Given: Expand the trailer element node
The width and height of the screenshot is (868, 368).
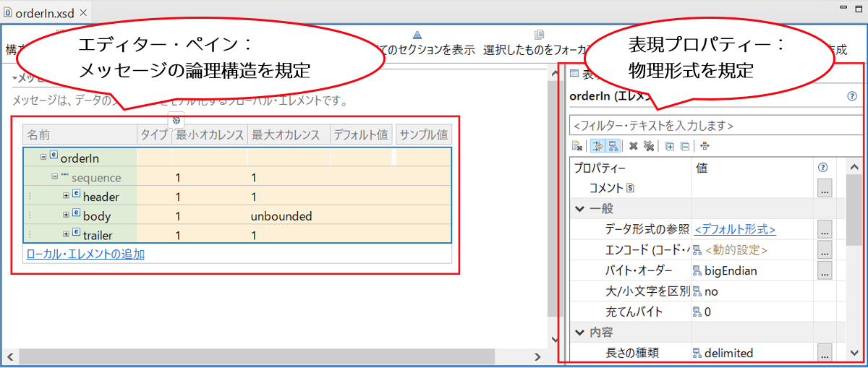Looking at the screenshot, I should [66, 234].
